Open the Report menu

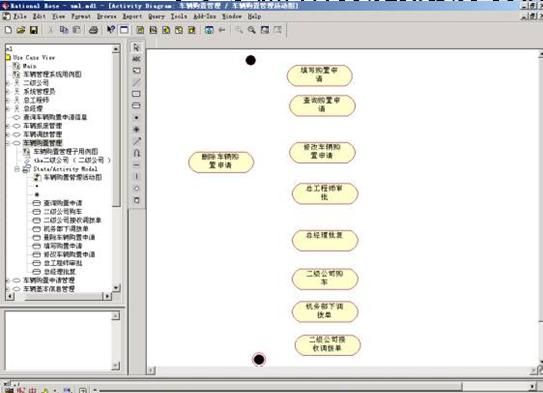click(x=132, y=16)
